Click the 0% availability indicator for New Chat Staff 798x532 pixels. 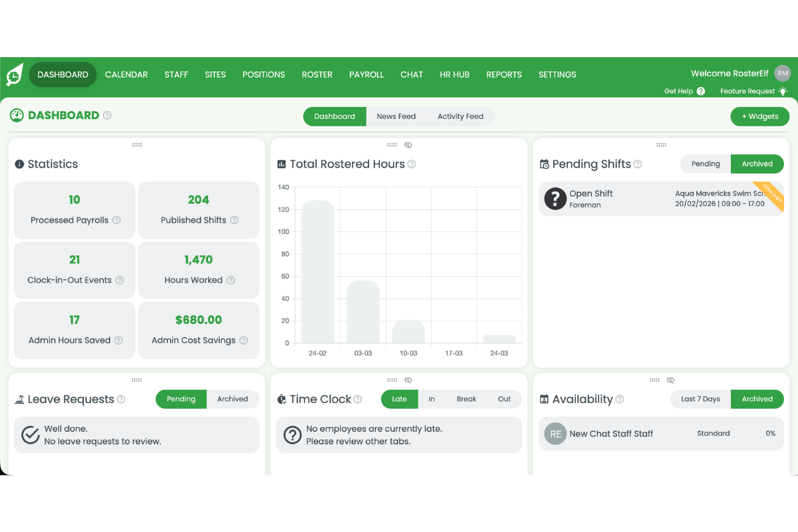tap(771, 434)
